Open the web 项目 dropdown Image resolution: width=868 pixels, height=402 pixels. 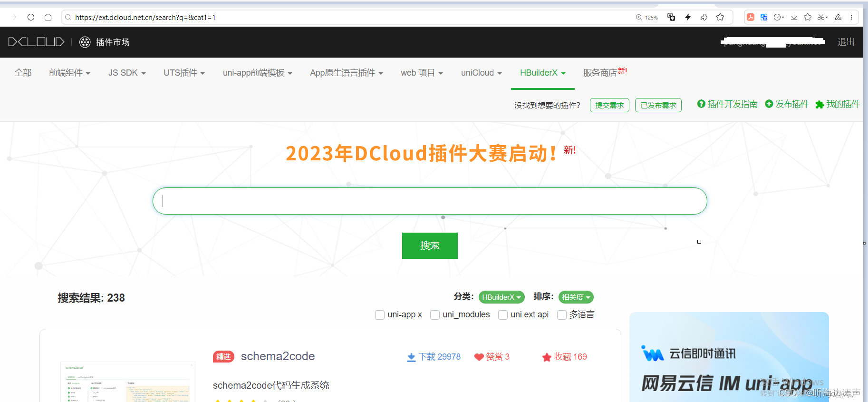(x=422, y=73)
